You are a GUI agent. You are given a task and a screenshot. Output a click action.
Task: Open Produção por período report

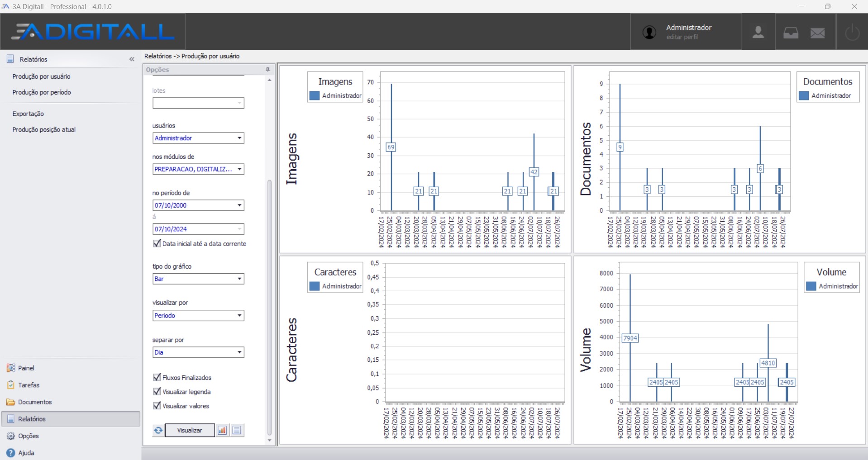click(x=42, y=92)
